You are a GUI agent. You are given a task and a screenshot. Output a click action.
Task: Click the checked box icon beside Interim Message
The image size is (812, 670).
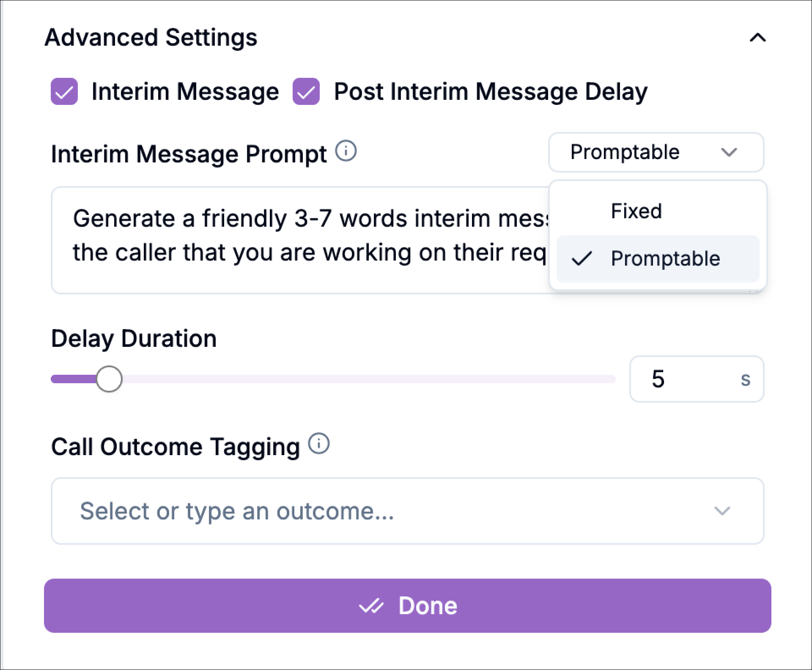[64, 91]
